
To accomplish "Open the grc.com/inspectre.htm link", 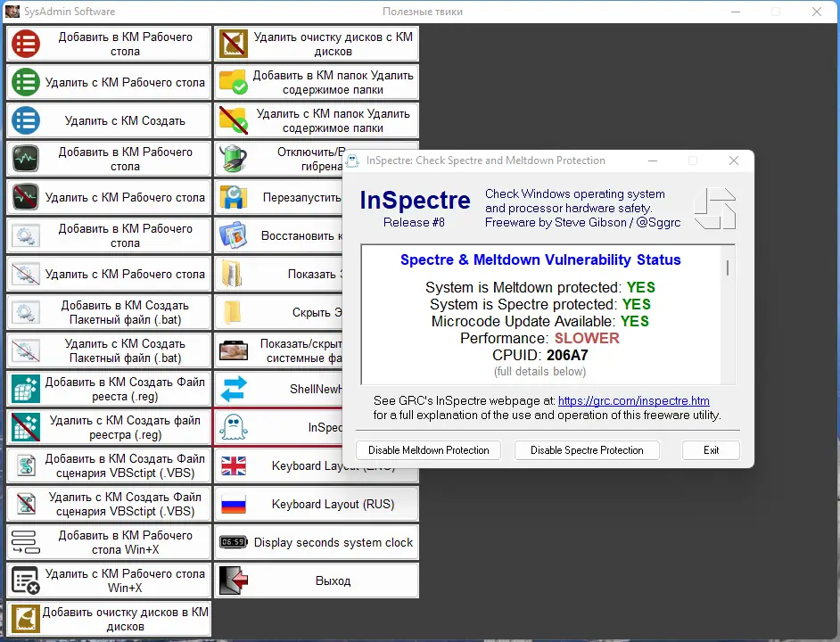I will [634, 401].
